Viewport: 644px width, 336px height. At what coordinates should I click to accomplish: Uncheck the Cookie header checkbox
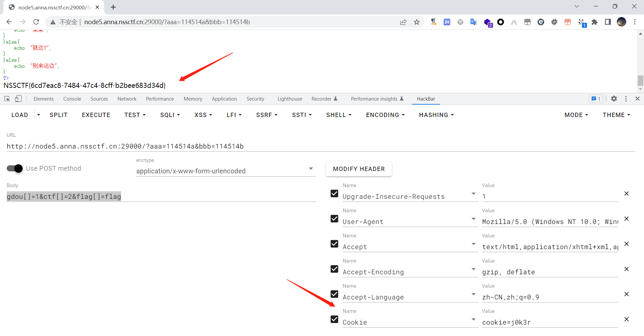pos(334,319)
